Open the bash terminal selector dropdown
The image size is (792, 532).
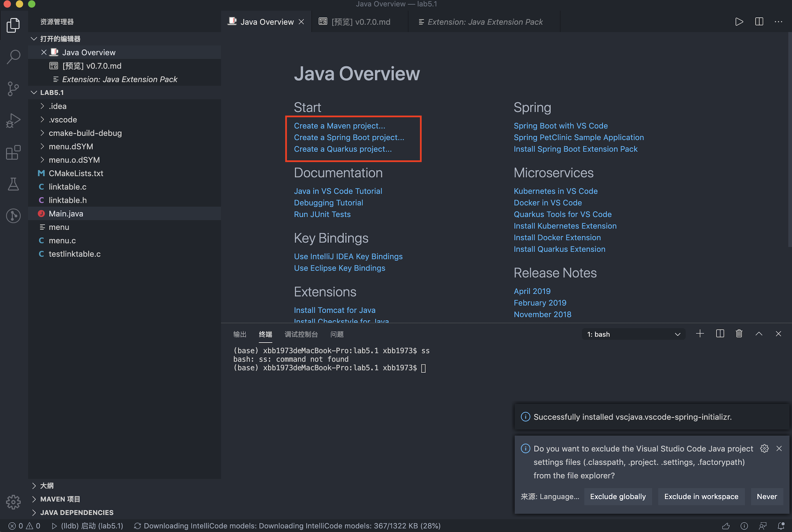633,334
